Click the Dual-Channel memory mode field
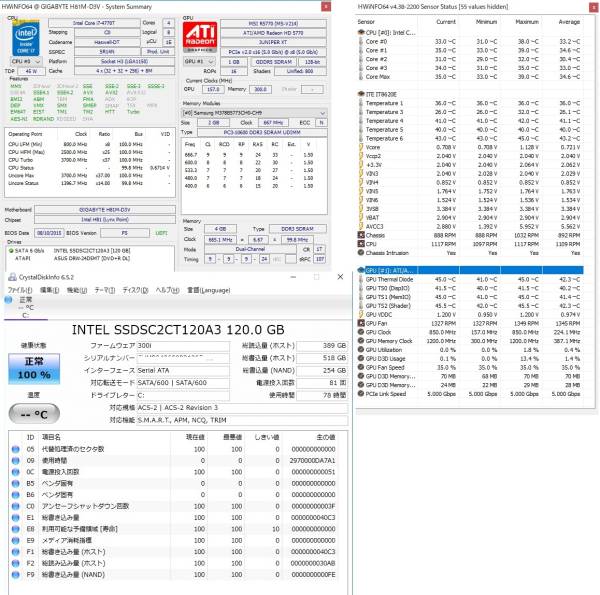600x595 pixels. 250,249
